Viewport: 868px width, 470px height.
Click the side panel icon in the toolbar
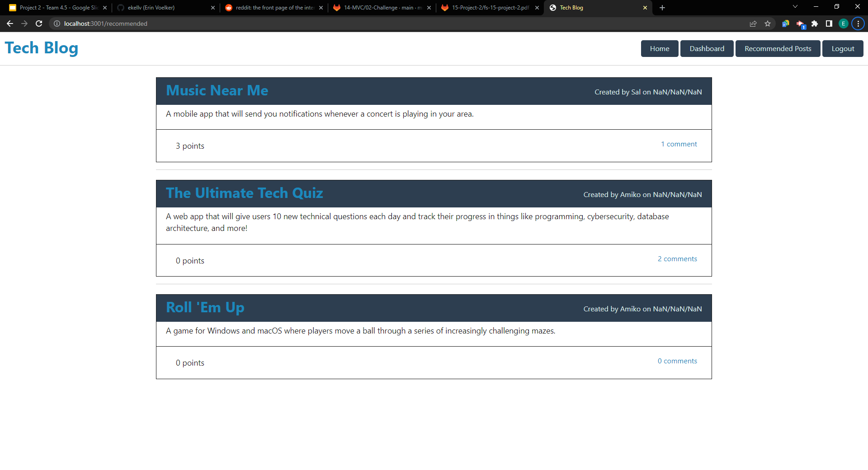coord(829,23)
